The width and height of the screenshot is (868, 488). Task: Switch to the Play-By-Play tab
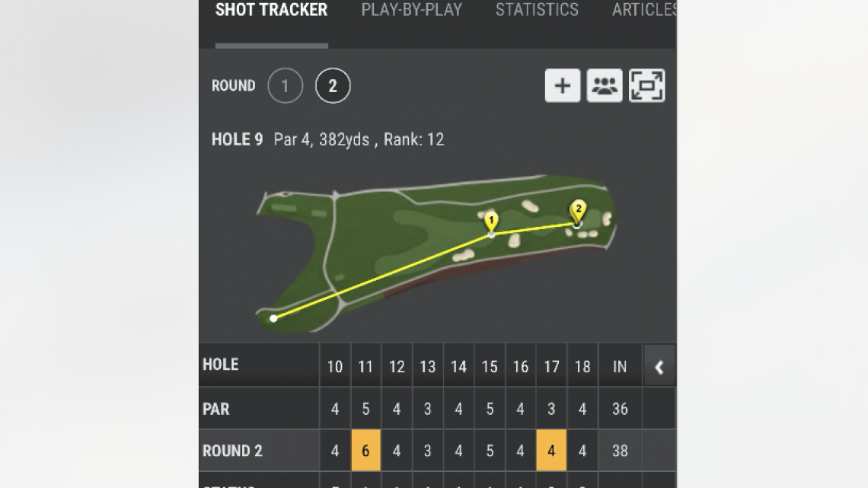[x=411, y=11]
